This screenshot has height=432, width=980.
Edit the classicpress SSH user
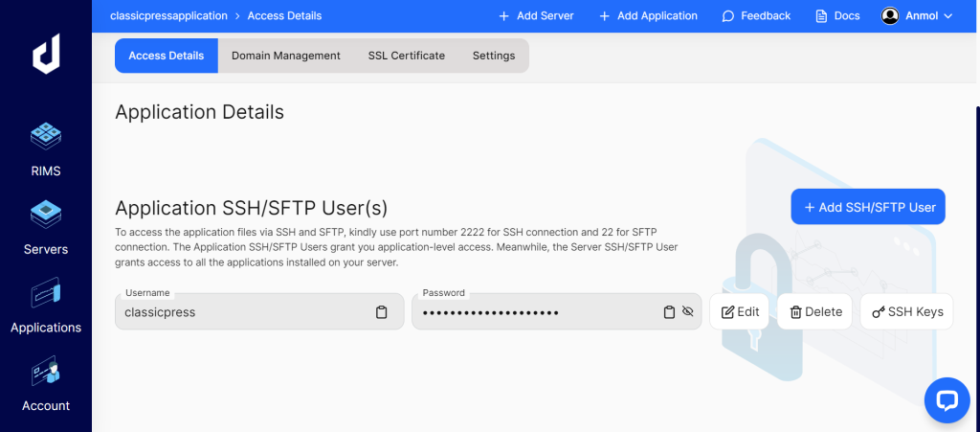[739, 311]
